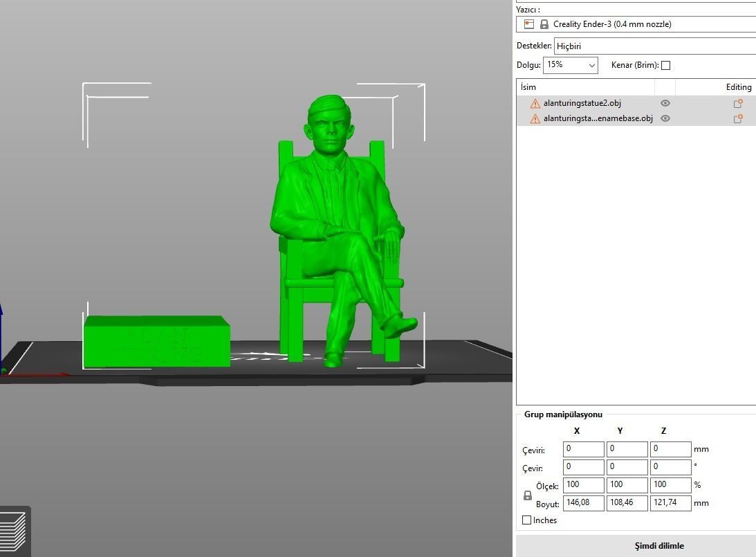Click the Çevir X rotation field
Viewport: 756px width, 557px height.
coord(583,467)
